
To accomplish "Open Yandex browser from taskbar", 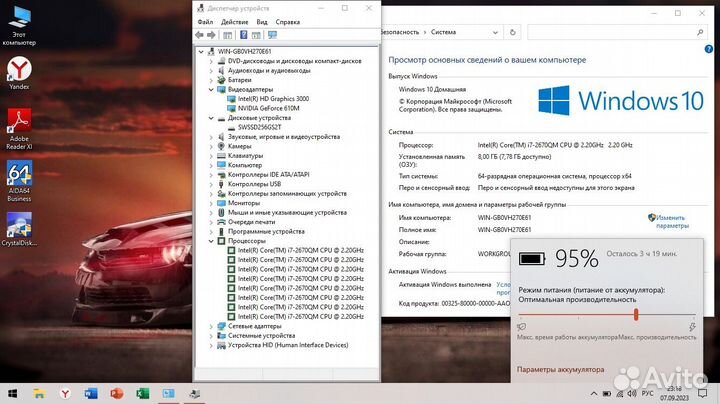I will click(65, 393).
